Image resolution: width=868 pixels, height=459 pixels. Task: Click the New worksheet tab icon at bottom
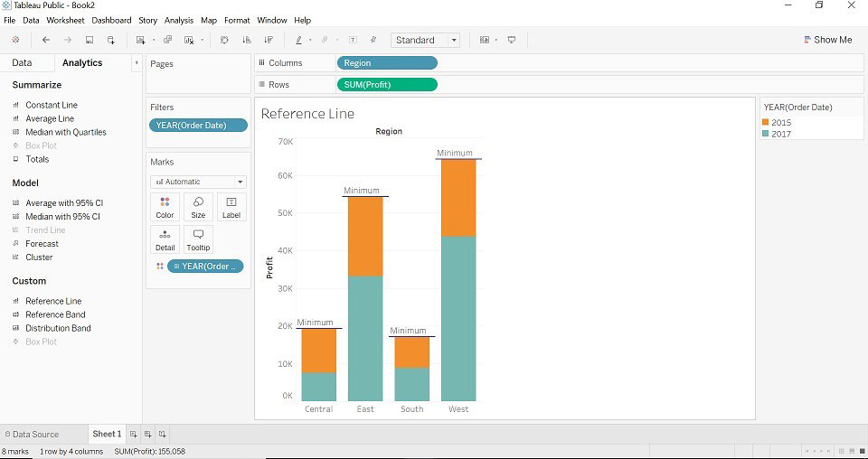[134, 434]
